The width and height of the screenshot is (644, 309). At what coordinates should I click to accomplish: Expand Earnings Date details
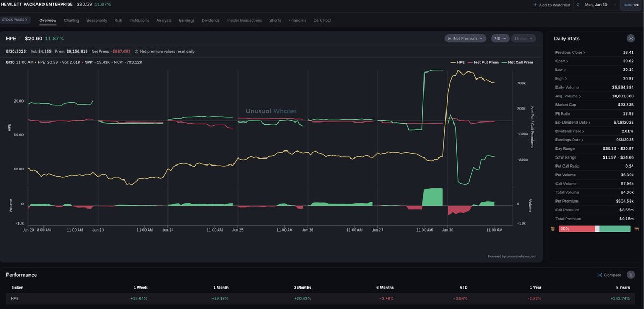[570, 140]
